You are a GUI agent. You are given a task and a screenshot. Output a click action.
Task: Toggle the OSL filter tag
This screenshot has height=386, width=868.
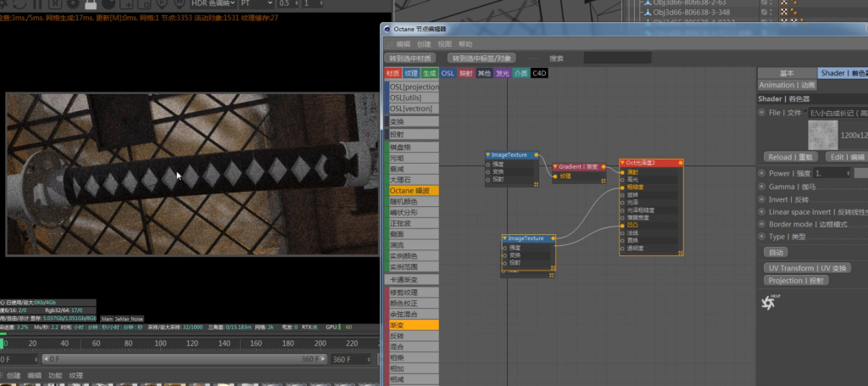click(x=448, y=73)
